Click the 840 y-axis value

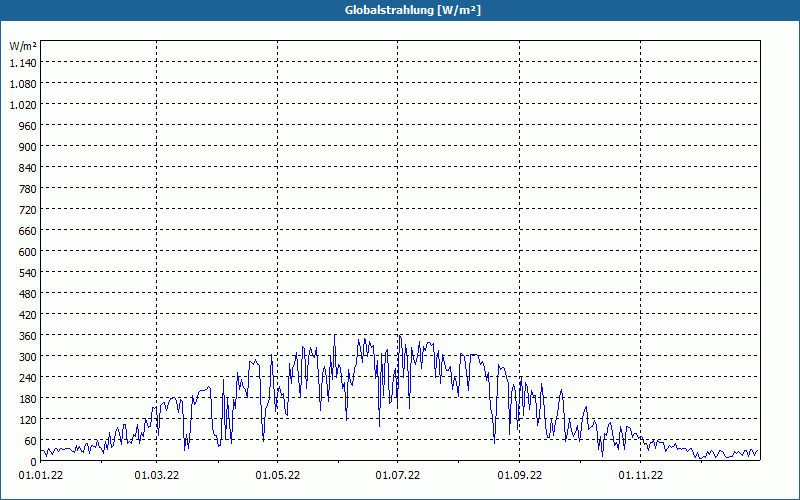click(x=28, y=168)
